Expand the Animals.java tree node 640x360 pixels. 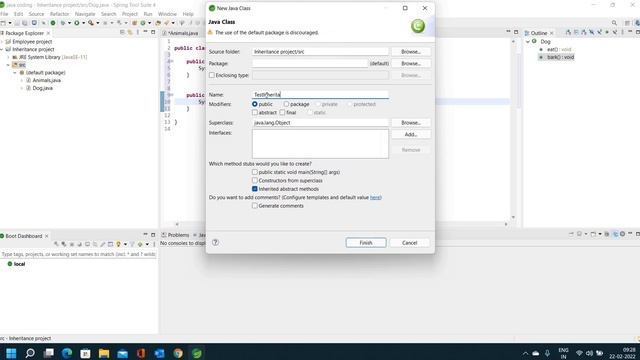pyautogui.click(x=22, y=80)
